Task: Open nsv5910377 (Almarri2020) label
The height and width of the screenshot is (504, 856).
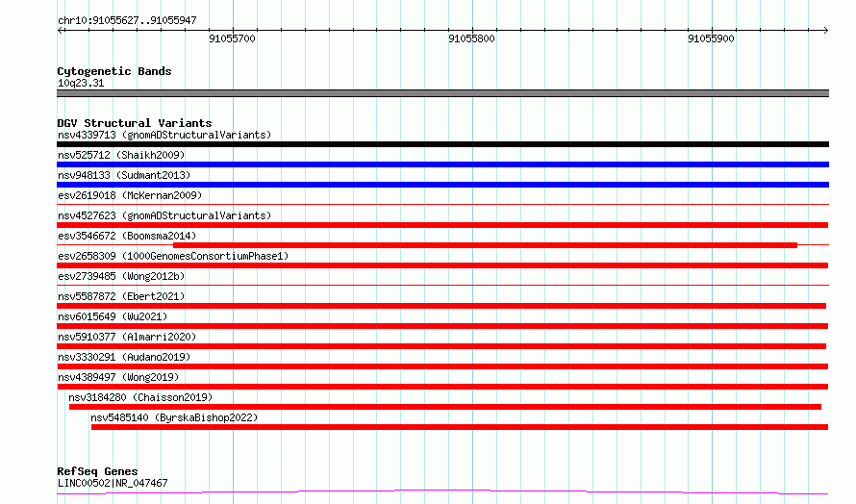Action: [127, 337]
